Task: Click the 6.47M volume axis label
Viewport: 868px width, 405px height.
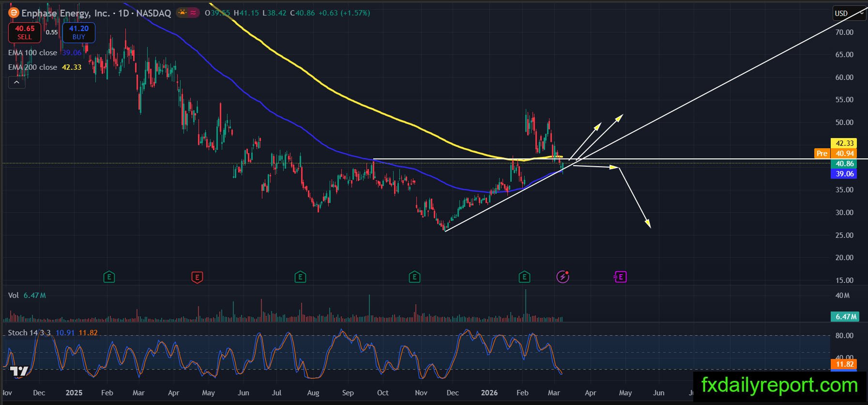Action: [x=845, y=317]
